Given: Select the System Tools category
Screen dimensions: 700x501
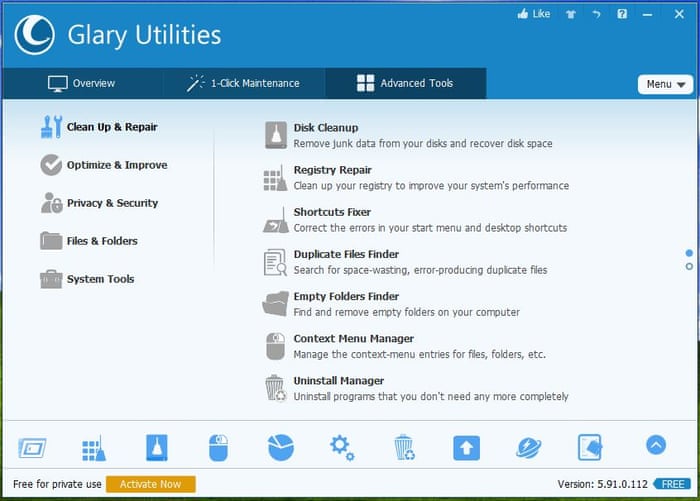Looking at the screenshot, I should coord(99,279).
